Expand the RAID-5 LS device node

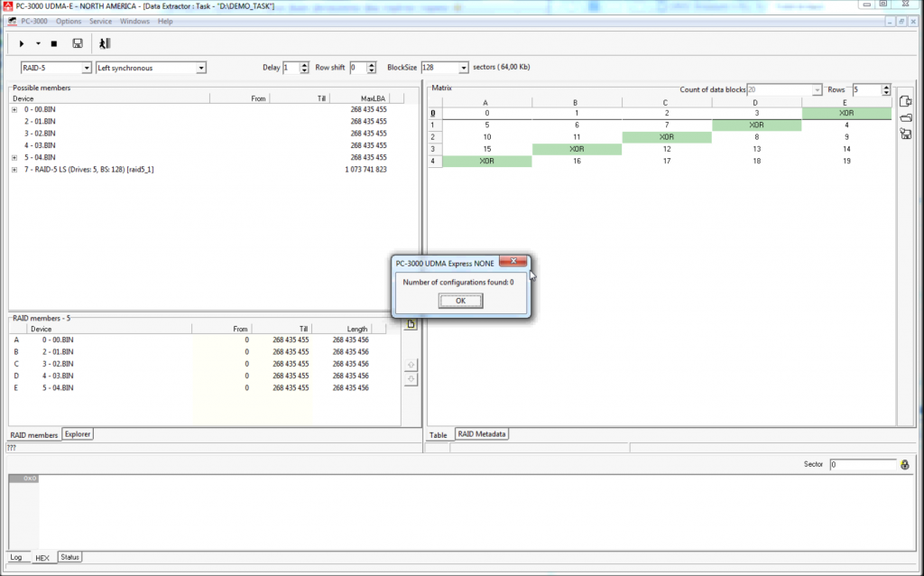coord(14,169)
